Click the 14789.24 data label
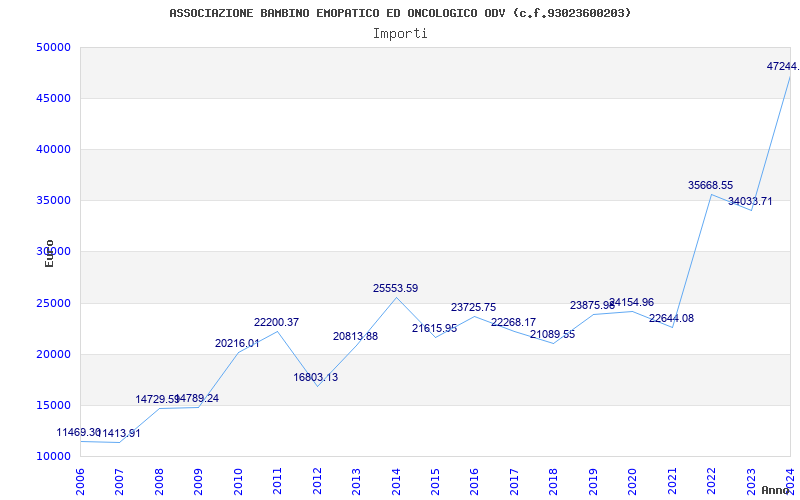 click(197, 398)
